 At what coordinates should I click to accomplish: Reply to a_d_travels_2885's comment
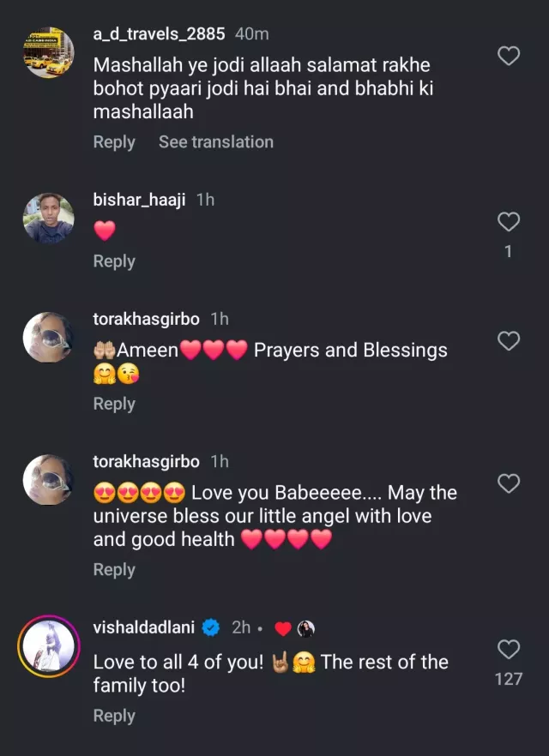(114, 142)
